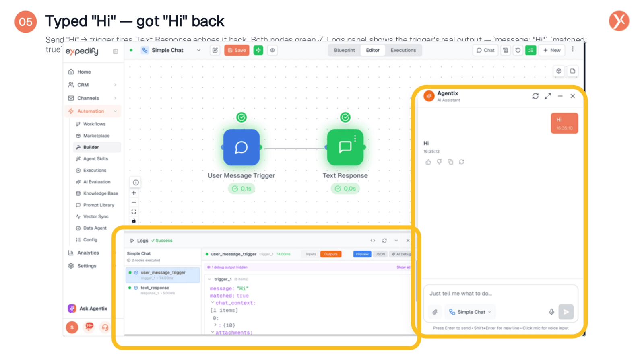The height and width of the screenshot is (362, 644).
Task: Toggle the green checklist button in toolbar
Action: pyautogui.click(x=530, y=50)
